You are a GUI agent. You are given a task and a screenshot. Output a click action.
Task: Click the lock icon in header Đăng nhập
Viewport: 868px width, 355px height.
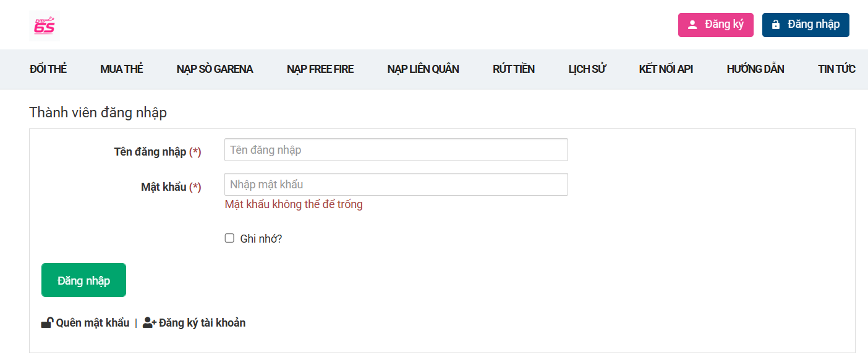pos(776,25)
